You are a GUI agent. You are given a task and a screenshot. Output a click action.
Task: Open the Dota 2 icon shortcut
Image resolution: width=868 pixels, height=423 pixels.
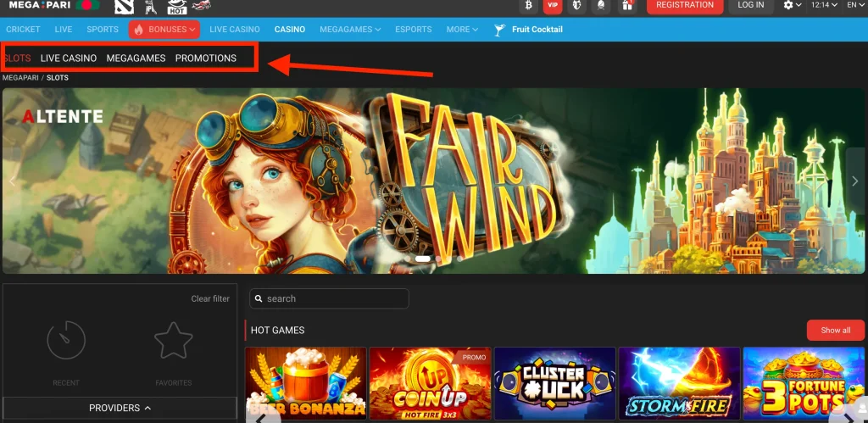tap(124, 6)
